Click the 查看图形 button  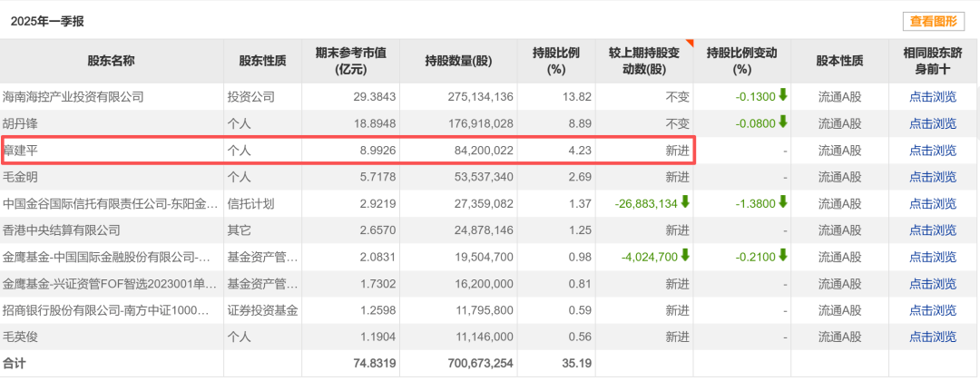pyautogui.click(x=932, y=22)
